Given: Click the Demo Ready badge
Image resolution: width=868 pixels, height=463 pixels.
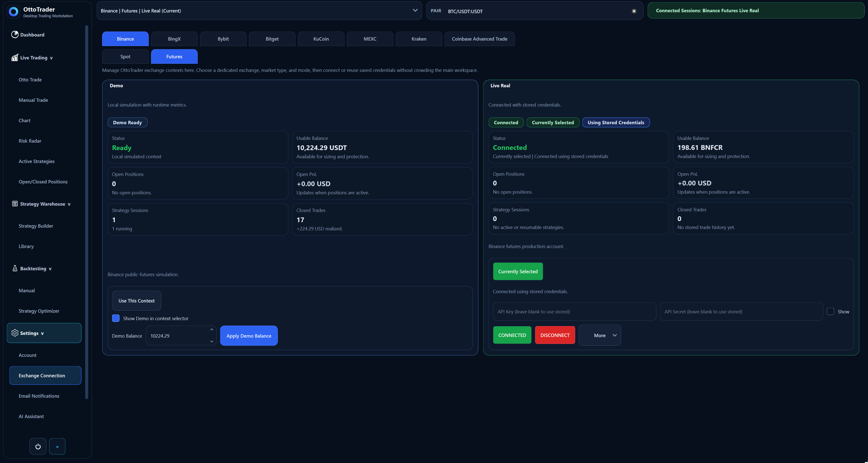Looking at the screenshot, I should click(x=127, y=122).
